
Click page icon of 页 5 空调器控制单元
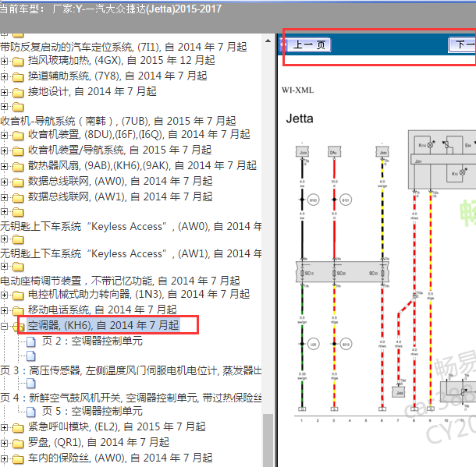coord(31,412)
